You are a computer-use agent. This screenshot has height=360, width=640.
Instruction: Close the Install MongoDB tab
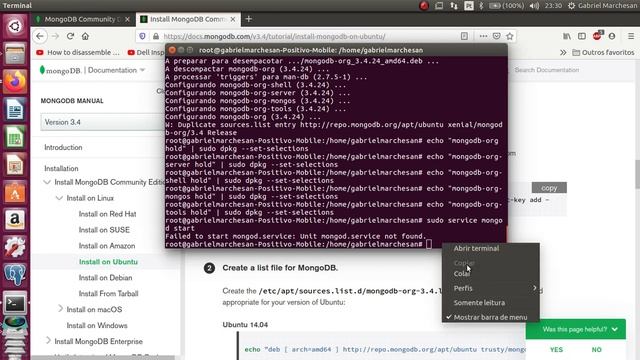click(x=233, y=19)
